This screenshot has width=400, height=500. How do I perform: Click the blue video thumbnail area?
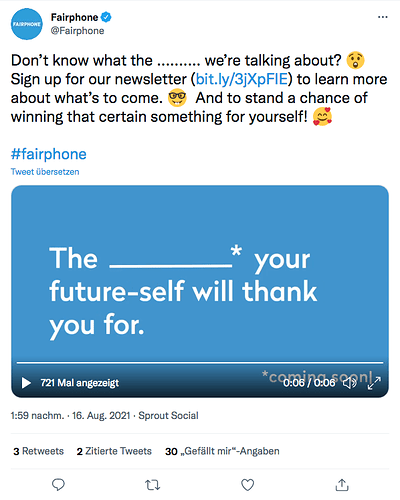click(200, 273)
